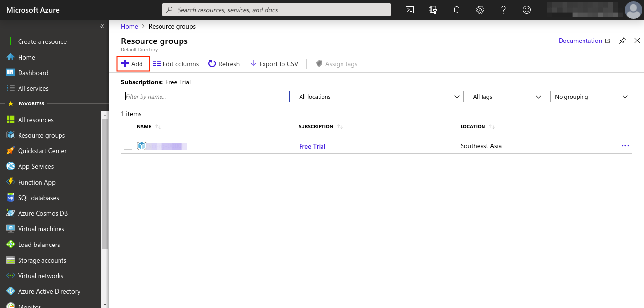Click the Create a resource plus icon
Screen dimensions: 644x308
click(10, 41)
